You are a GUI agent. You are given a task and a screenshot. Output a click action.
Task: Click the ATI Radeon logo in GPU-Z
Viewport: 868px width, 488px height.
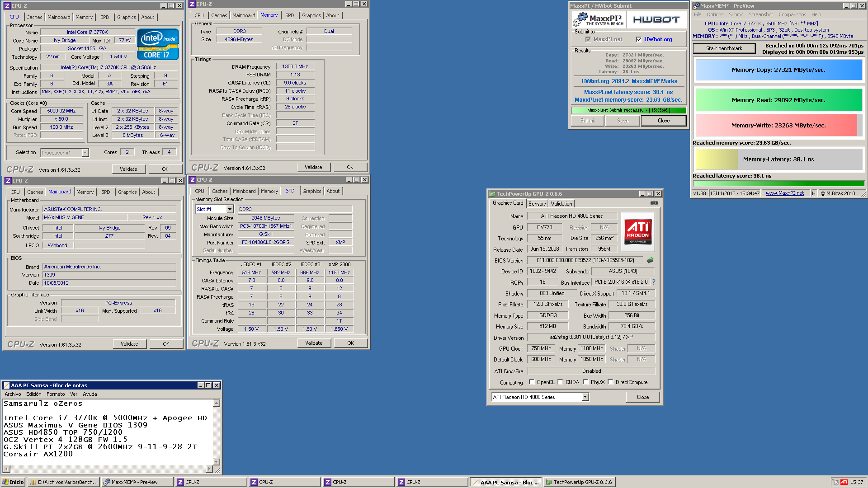click(x=638, y=231)
